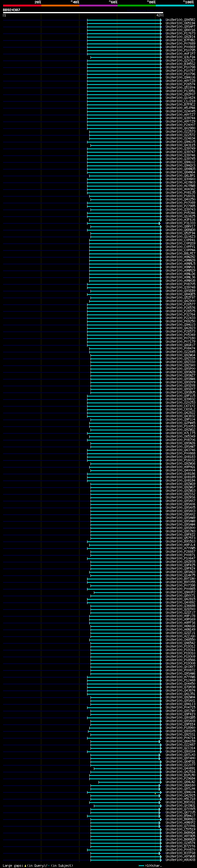Select hit label UniRef100_P26576
The image size is (197, 868).
pyautogui.click(x=180, y=308)
